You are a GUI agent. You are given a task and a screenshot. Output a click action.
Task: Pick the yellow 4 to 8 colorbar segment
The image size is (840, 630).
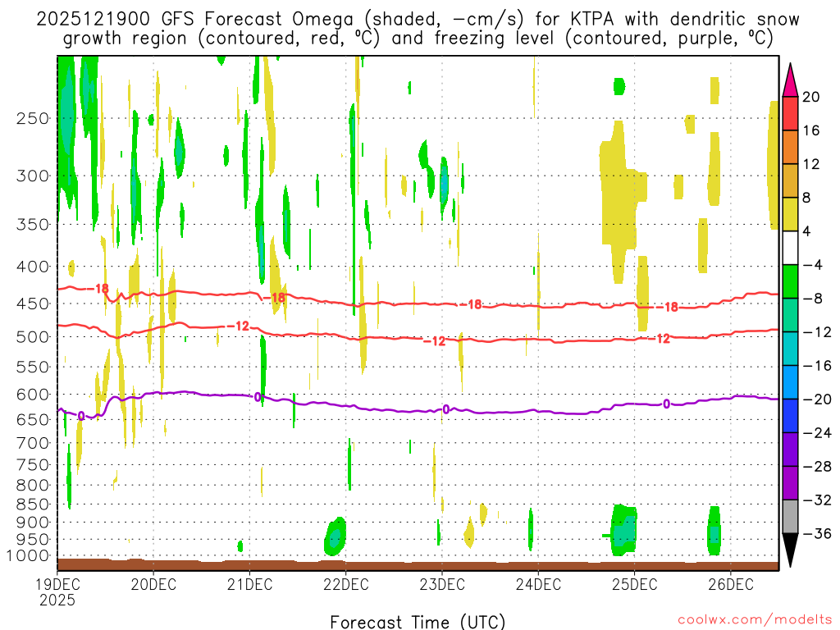pos(790,215)
